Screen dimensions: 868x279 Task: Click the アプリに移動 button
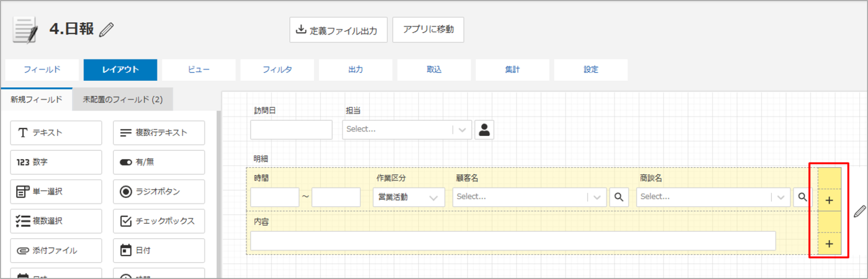(428, 30)
